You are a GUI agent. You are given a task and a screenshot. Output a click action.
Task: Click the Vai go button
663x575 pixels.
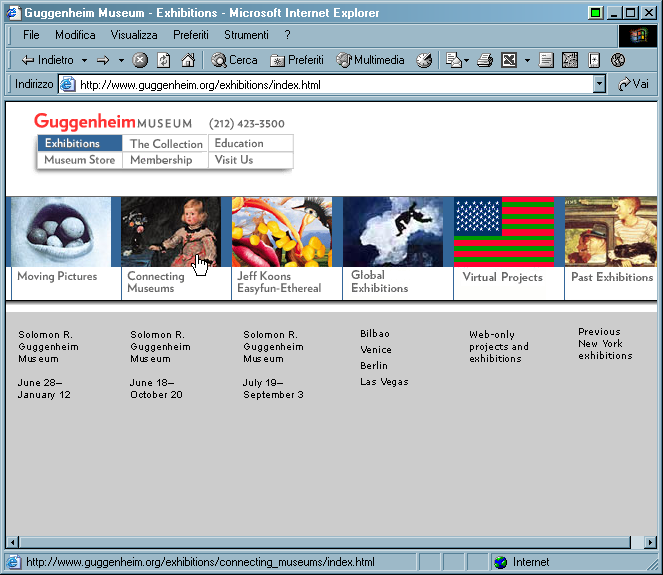633,85
